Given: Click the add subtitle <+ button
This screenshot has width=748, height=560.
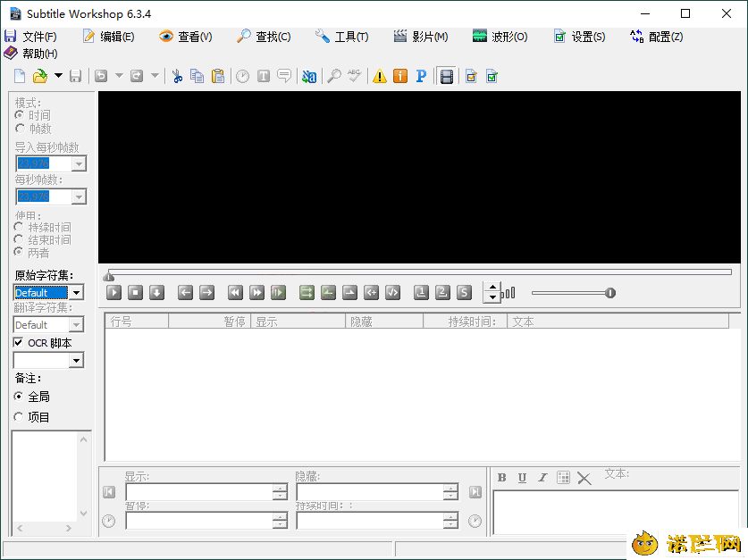Looking at the screenshot, I should (372, 293).
